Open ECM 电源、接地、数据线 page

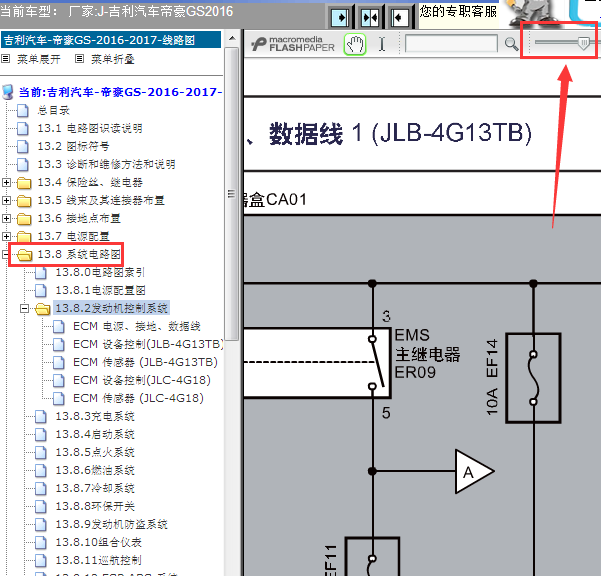click(x=137, y=327)
